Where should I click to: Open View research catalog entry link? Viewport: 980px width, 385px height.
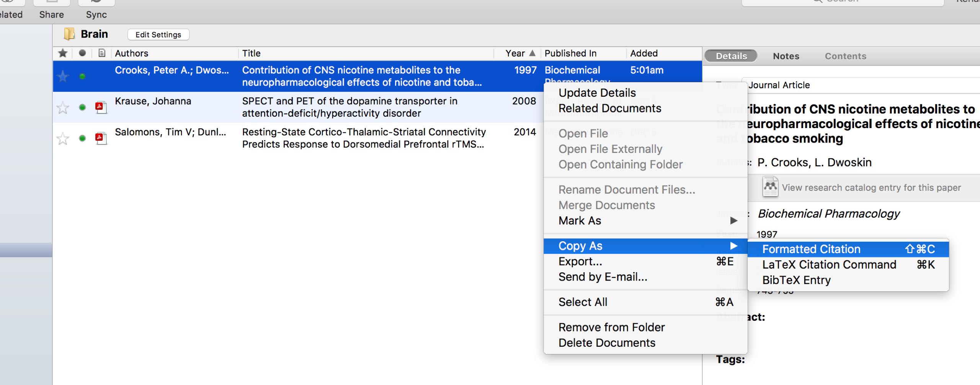pos(871,188)
